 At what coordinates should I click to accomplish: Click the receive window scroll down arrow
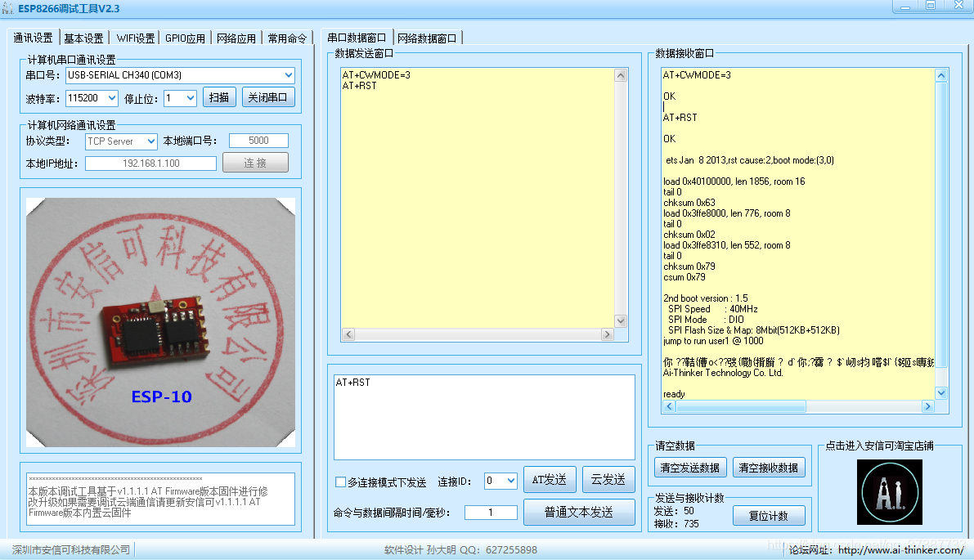[x=941, y=393]
